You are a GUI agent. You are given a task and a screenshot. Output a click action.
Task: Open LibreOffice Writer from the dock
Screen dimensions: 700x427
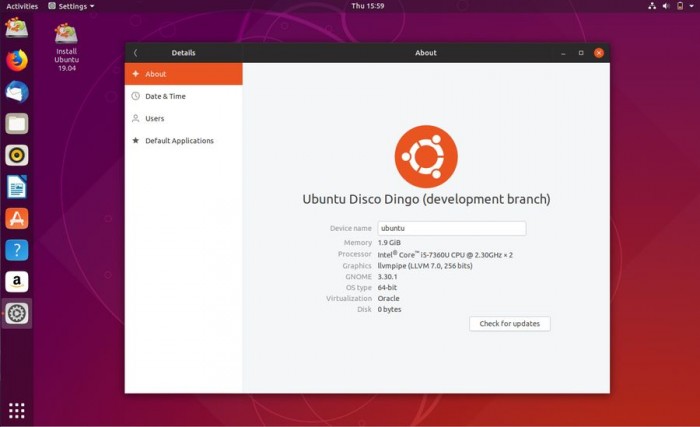coord(17,187)
